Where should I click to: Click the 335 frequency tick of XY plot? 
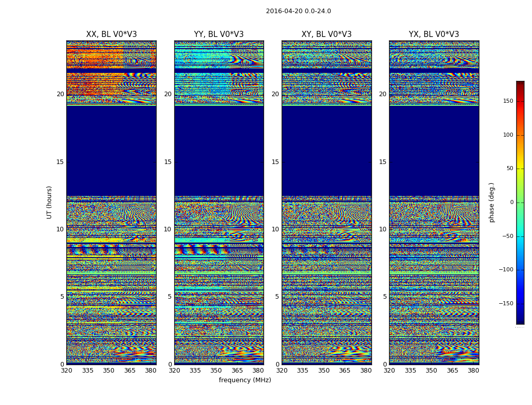click(x=302, y=371)
